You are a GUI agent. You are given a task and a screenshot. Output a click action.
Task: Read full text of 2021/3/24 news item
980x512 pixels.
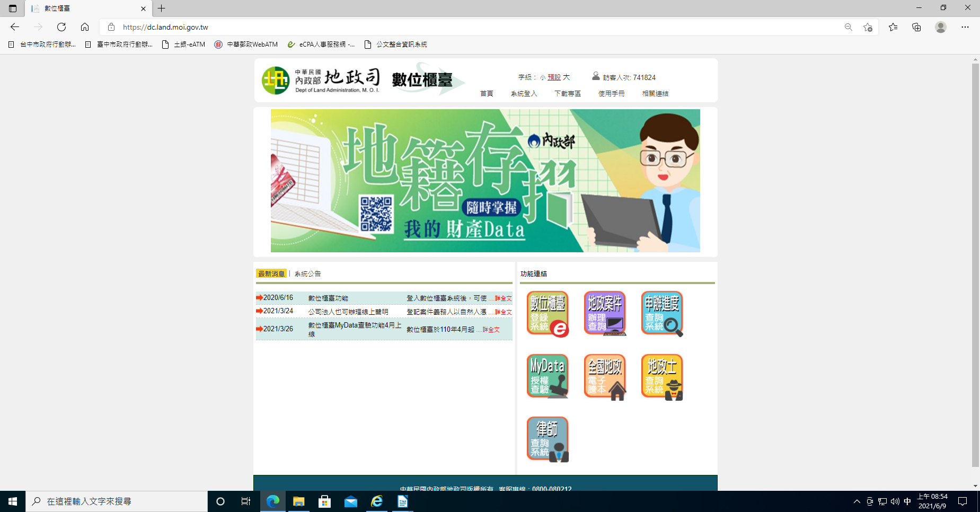coord(503,312)
